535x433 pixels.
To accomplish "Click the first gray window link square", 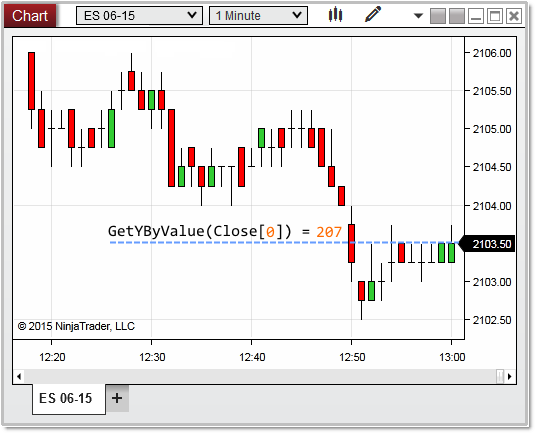I will [x=438, y=16].
